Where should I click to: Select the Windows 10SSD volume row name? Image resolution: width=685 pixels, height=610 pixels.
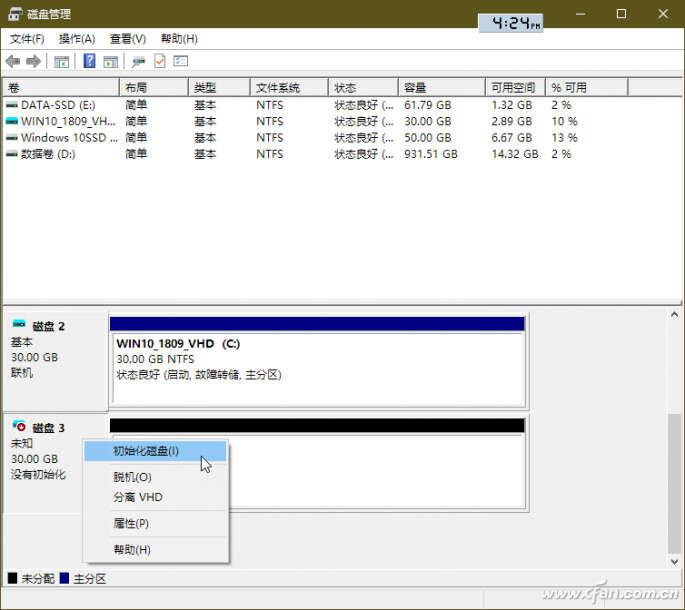[x=69, y=138]
